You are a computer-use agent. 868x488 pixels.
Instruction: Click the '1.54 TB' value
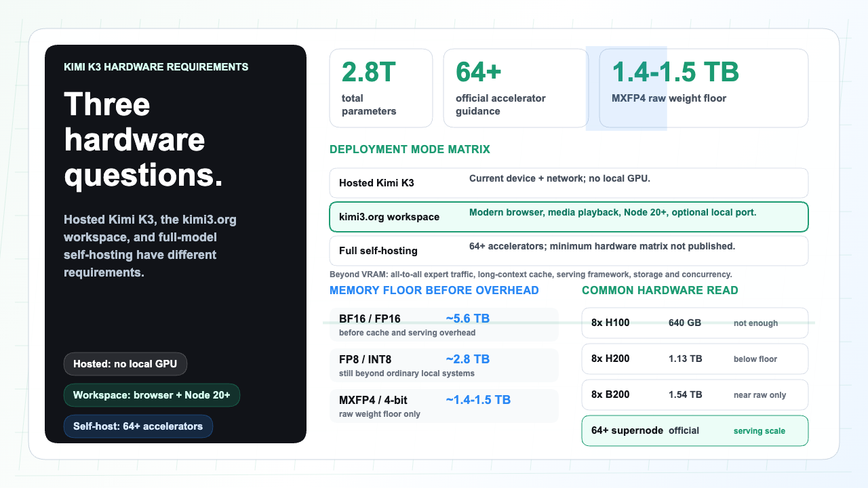click(686, 395)
